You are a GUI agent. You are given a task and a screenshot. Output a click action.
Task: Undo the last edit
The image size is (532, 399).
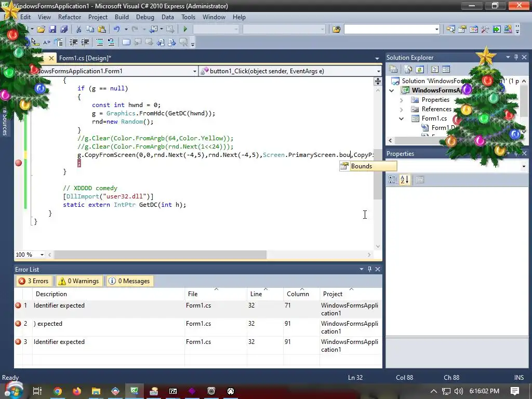click(x=117, y=29)
